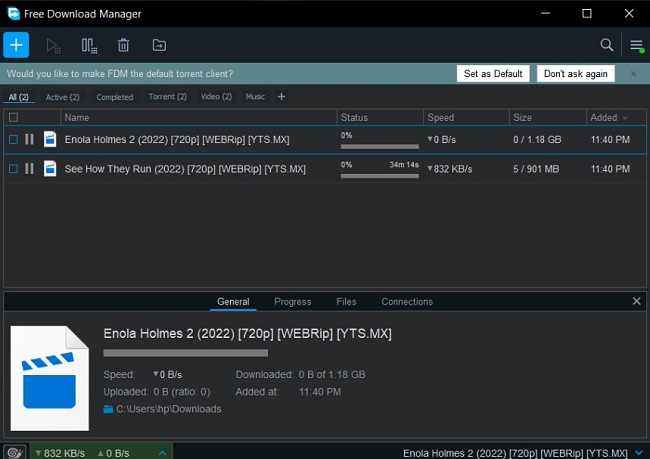650x459 pixels.
Task: Sort by the Status column header
Action: pyautogui.click(x=380, y=118)
